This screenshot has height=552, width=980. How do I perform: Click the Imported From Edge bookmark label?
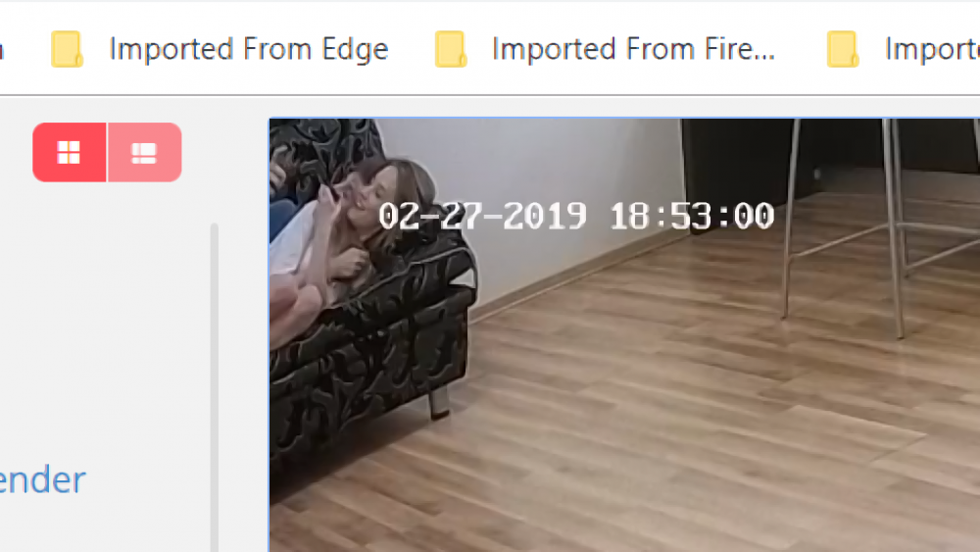(x=249, y=49)
